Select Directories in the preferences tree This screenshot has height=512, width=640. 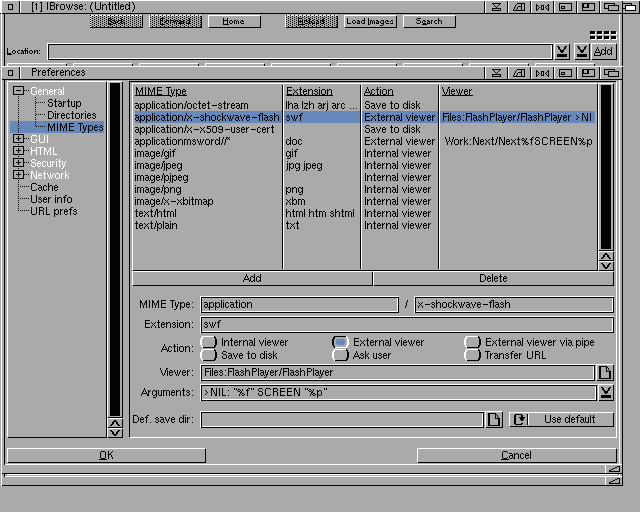(x=71, y=115)
